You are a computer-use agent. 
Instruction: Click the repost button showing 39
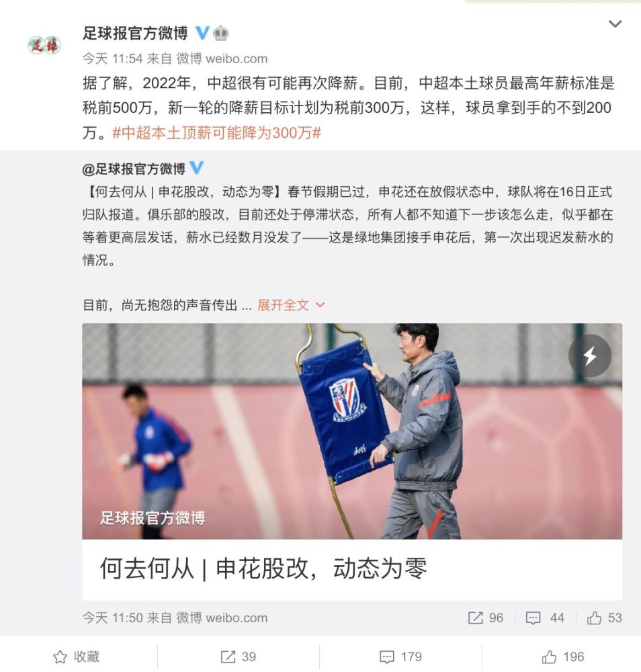click(x=239, y=657)
